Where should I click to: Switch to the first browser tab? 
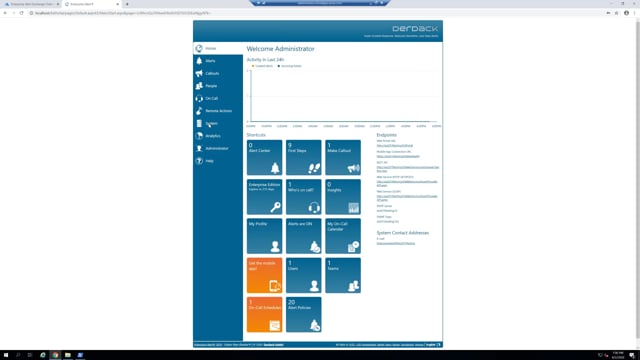[x=31, y=4]
